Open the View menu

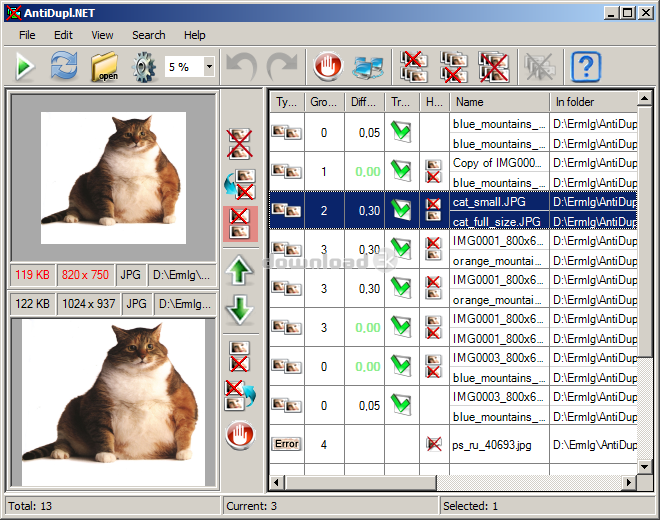102,35
